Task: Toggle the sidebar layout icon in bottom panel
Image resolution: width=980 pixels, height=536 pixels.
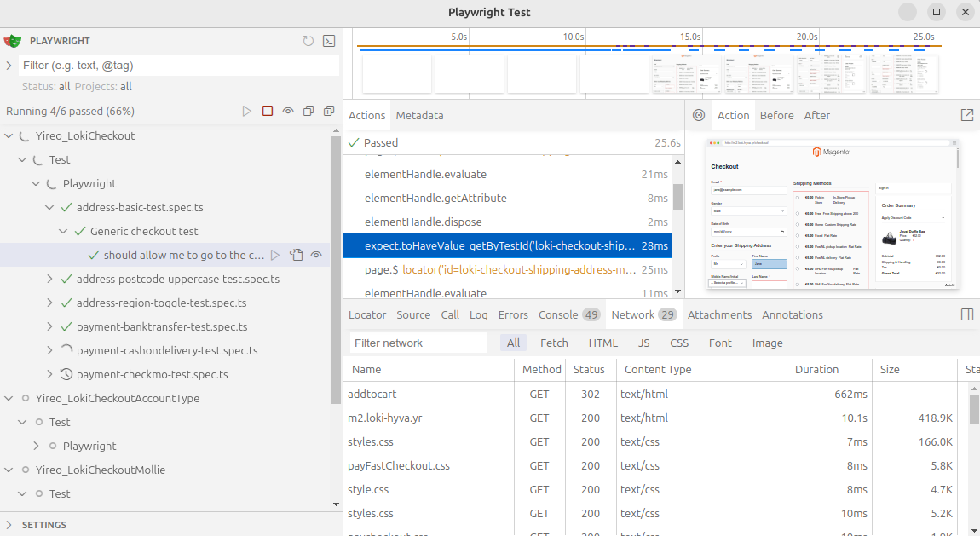Action: click(x=967, y=314)
